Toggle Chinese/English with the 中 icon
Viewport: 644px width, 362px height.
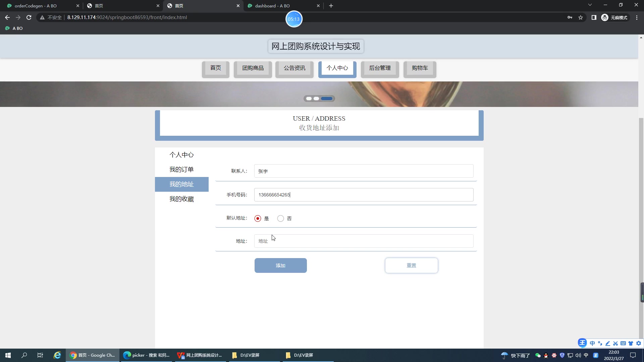coord(592,344)
